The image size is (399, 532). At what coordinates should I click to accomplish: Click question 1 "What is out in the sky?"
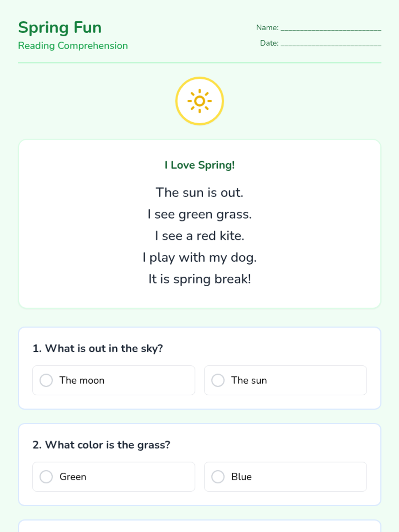pos(98,348)
